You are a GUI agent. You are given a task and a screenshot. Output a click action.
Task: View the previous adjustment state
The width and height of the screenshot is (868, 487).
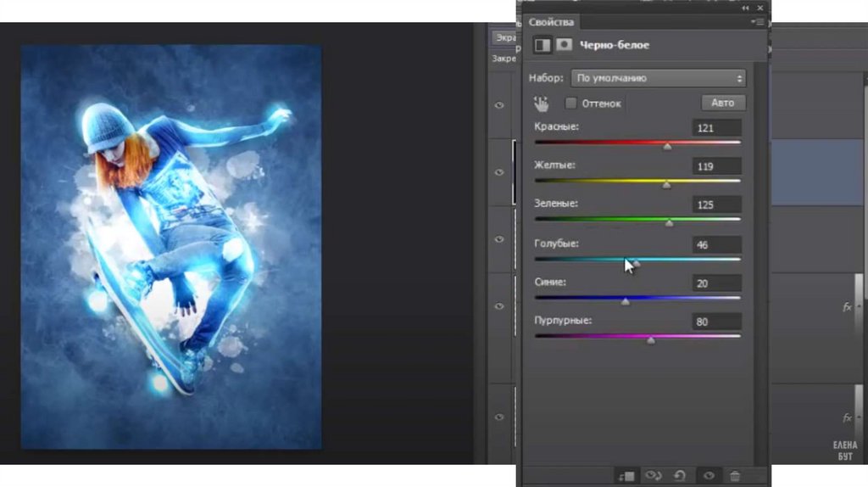(654, 475)
